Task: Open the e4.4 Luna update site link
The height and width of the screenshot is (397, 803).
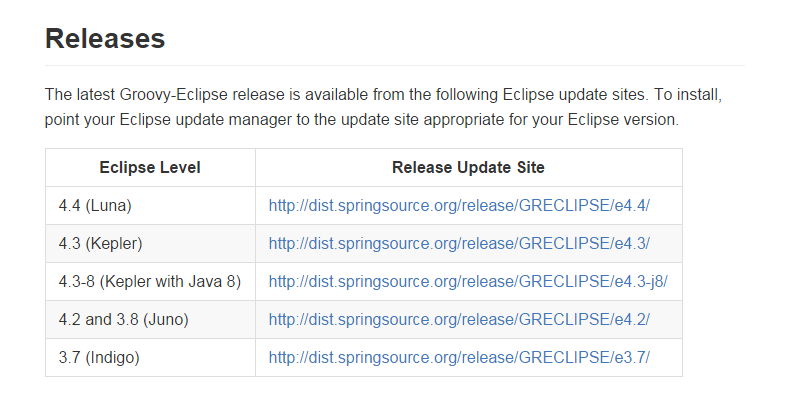Action: (x=459, y=205)
